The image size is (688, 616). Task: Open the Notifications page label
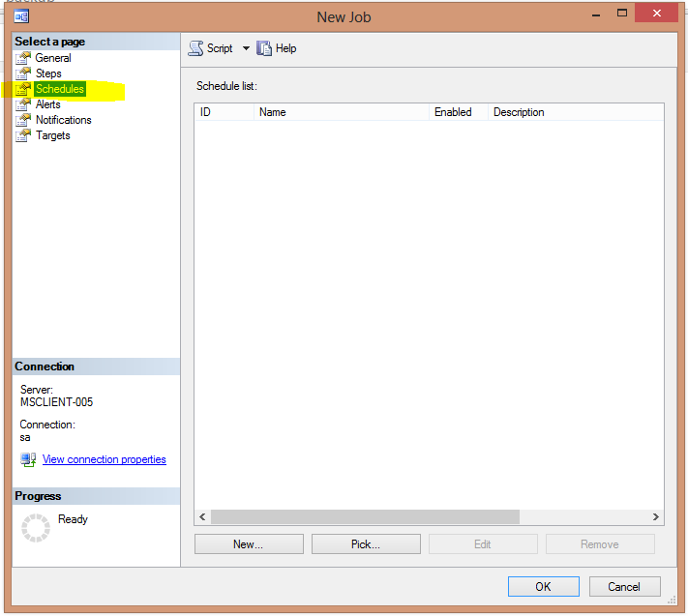tap(64, 120)
